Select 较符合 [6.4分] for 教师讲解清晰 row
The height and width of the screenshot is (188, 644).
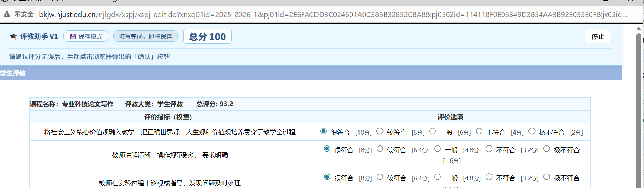(x=380, y=149)
